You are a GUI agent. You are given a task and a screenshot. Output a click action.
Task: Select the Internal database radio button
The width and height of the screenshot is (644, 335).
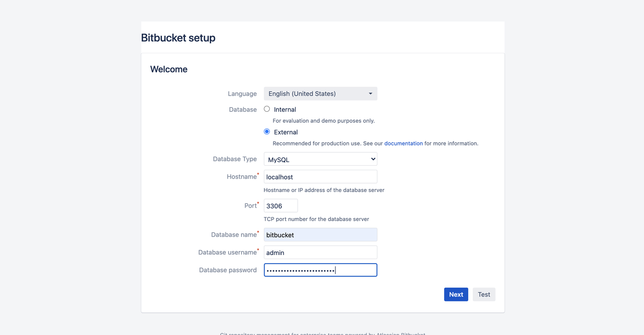pos(267,109)
